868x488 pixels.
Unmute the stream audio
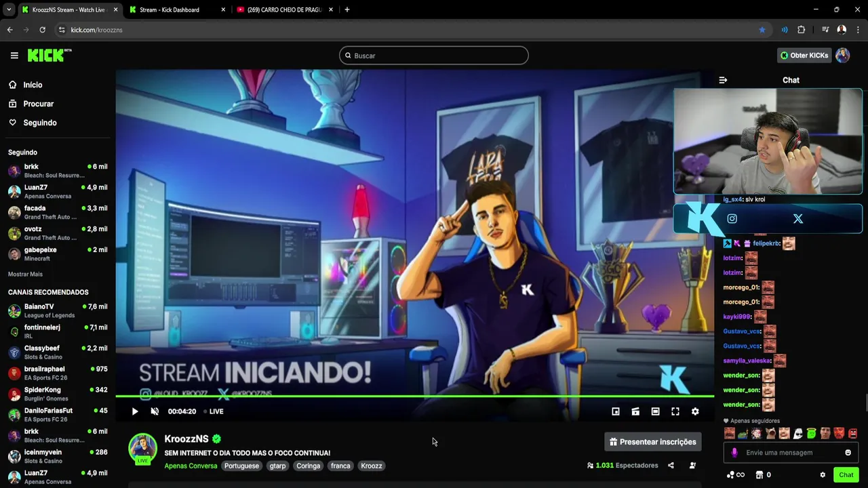[x=155, y=411]
